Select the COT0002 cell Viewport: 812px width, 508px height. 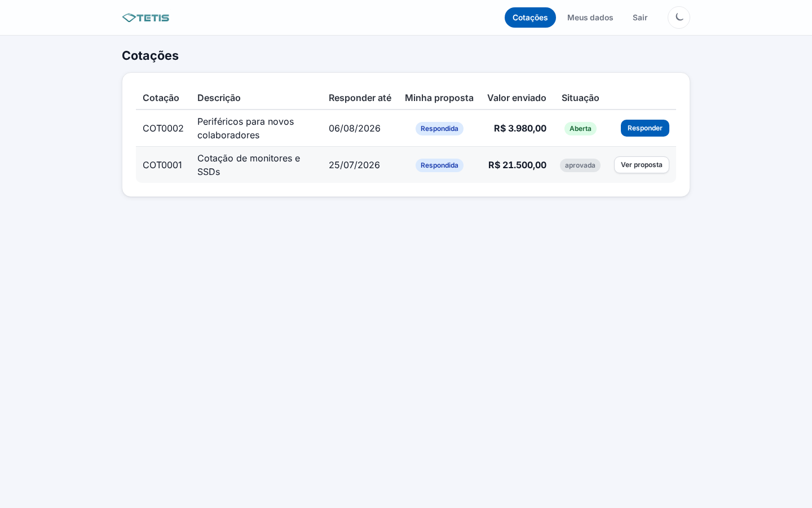(x=163, y=128)
